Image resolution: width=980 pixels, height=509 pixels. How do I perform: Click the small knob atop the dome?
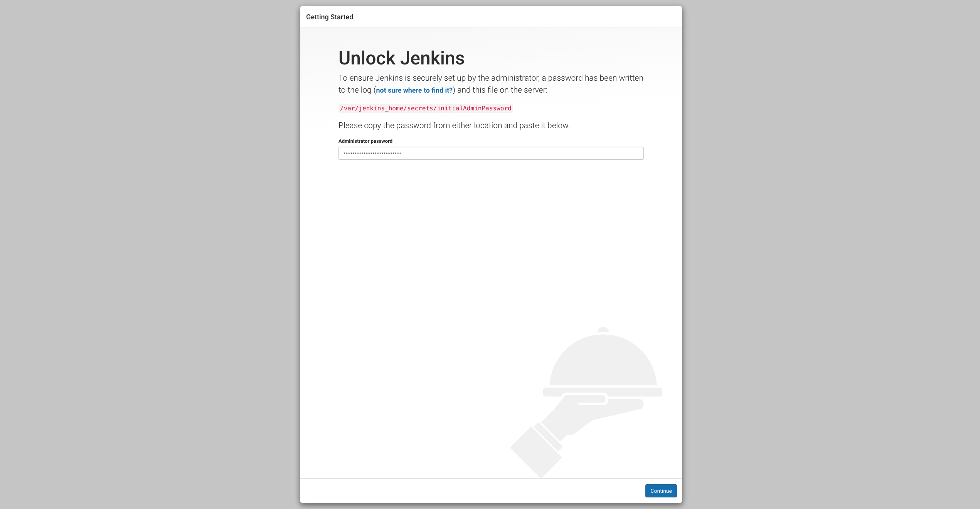(603, 330)
